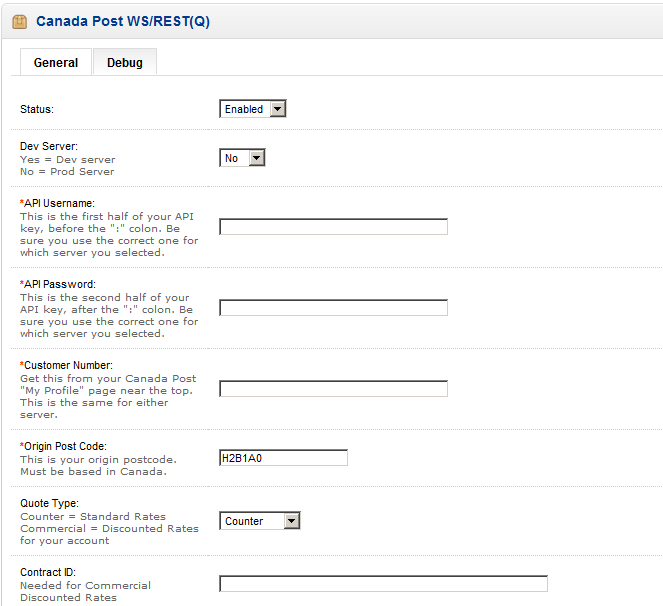Click the "No = Prod Server" hint text

[67, 171]
